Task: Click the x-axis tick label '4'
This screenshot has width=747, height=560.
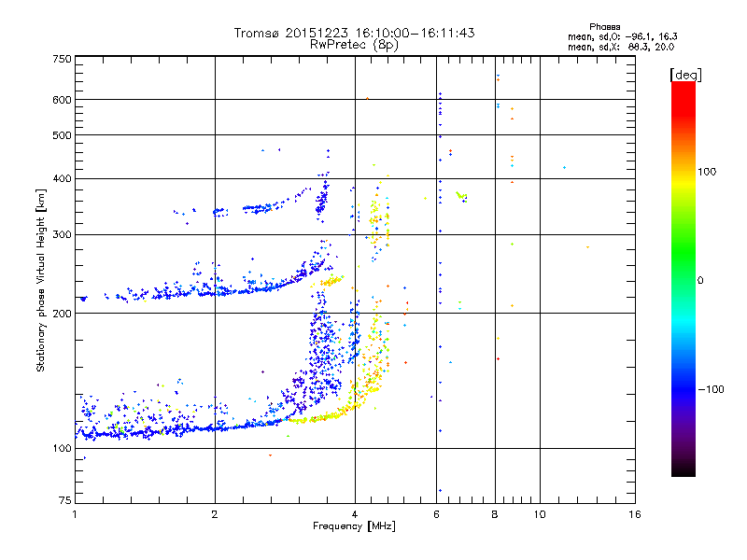Action: coord(355,514)
